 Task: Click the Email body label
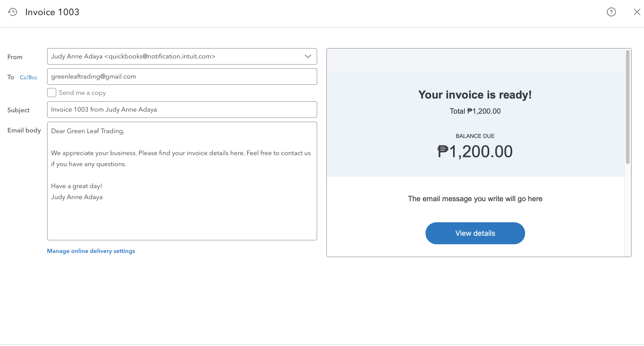pyautogui.click(x=24, y=130)
